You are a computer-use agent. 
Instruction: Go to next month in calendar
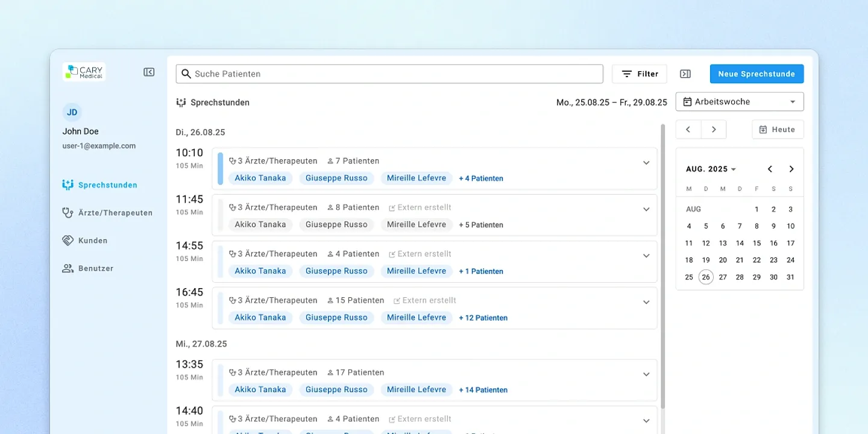[791, 169]
